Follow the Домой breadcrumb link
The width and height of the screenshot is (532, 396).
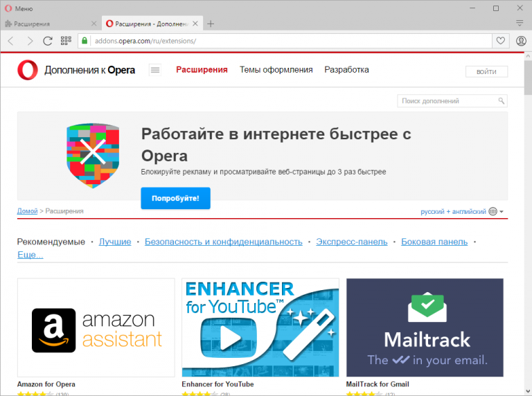27,211
